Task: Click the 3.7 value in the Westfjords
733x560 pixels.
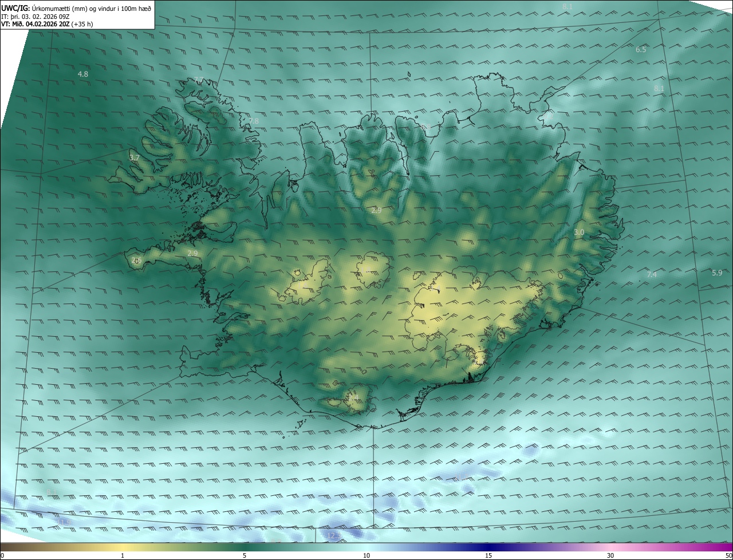Action: [x=135, y=157]
